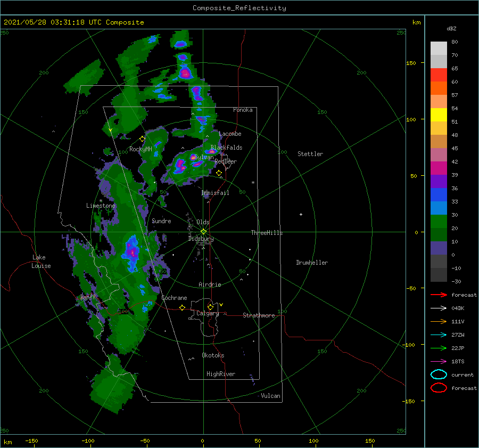Select the 65 dBZ red color swatch
Image resolution: width=479 pixels, height=448 pixels.
439,75
